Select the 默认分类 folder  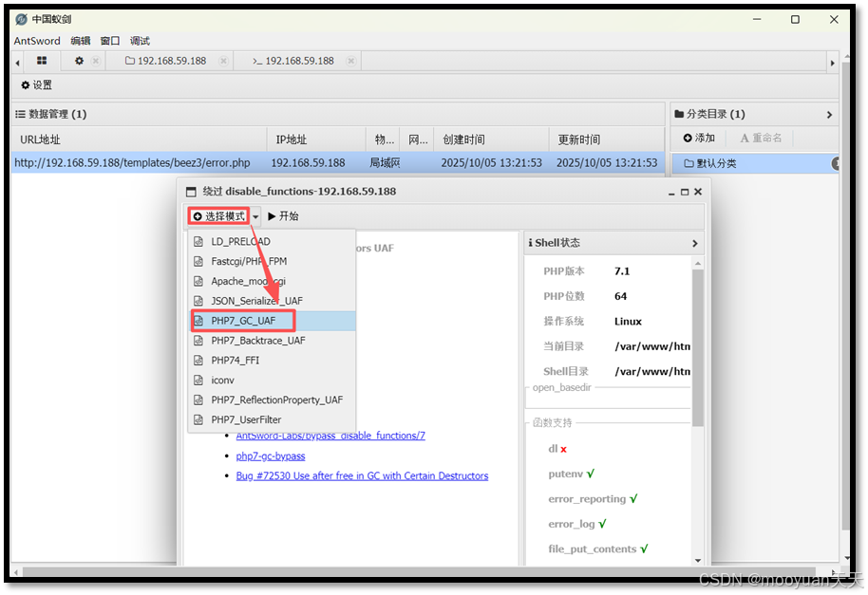pyautogui.click(x=754, y=163)
